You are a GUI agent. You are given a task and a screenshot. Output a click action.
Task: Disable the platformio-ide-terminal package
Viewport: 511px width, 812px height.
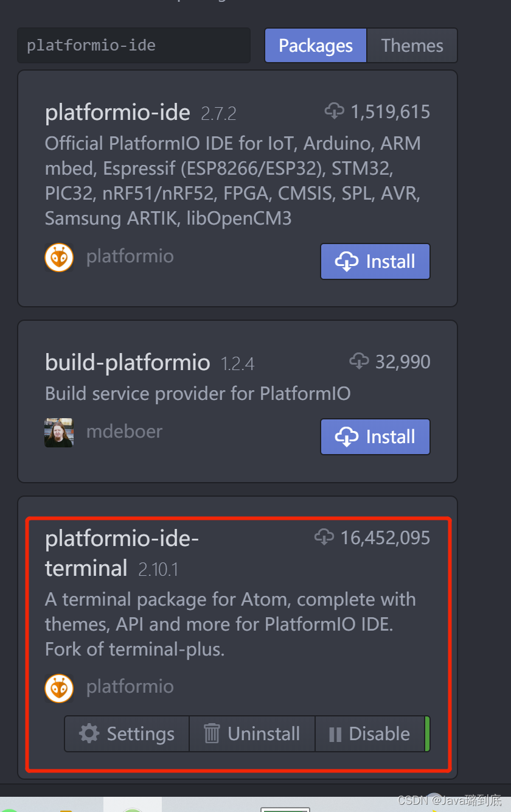[x=370, y=733]
